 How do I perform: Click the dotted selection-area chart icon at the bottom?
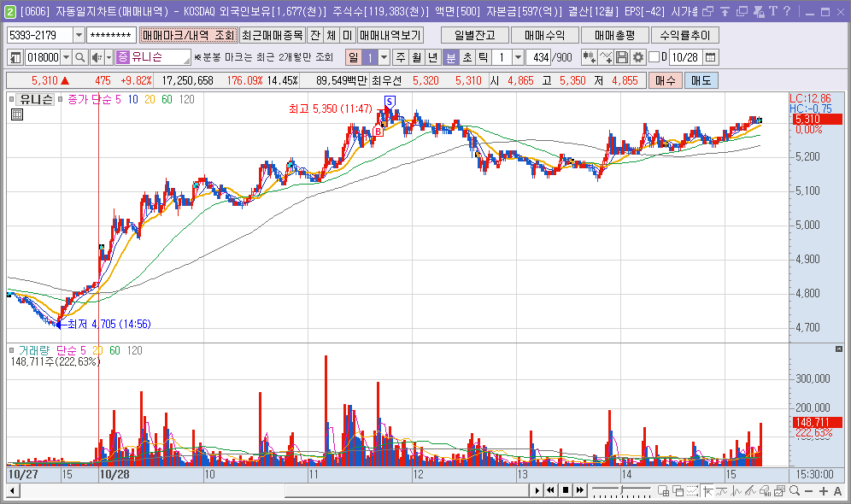(x=692, y=491)
